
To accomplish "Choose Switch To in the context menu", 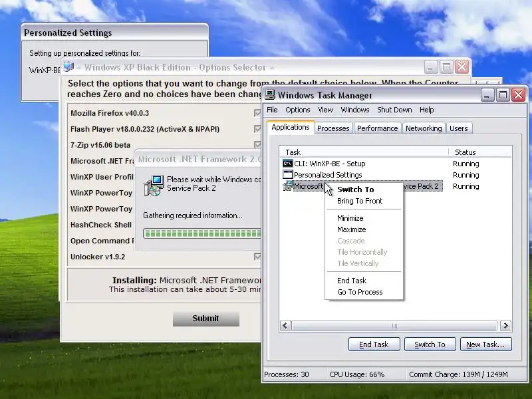I will 364,190.
